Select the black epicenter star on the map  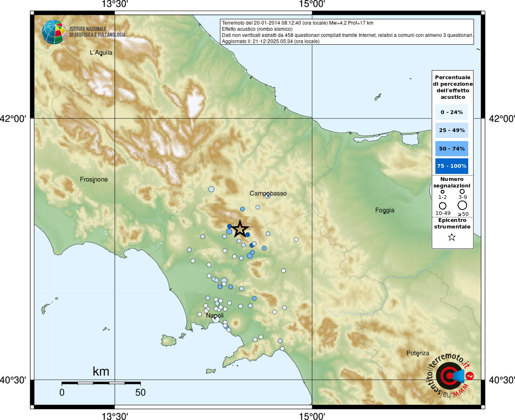tap(240, 229)
